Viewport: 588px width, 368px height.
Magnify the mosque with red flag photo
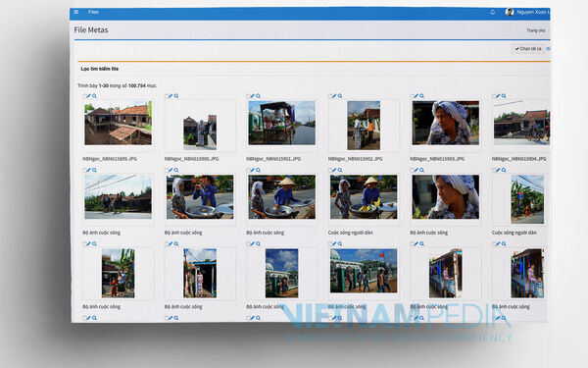point(340,243)
